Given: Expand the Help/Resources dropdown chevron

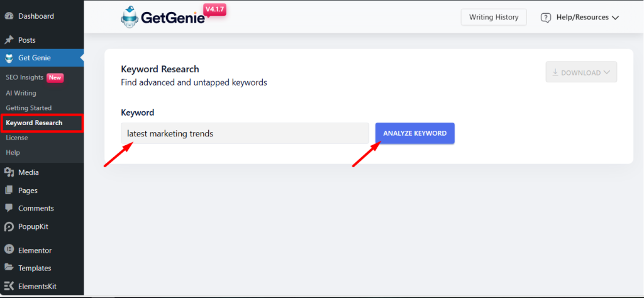Looking at the screenshot, I should click(615, 18).
